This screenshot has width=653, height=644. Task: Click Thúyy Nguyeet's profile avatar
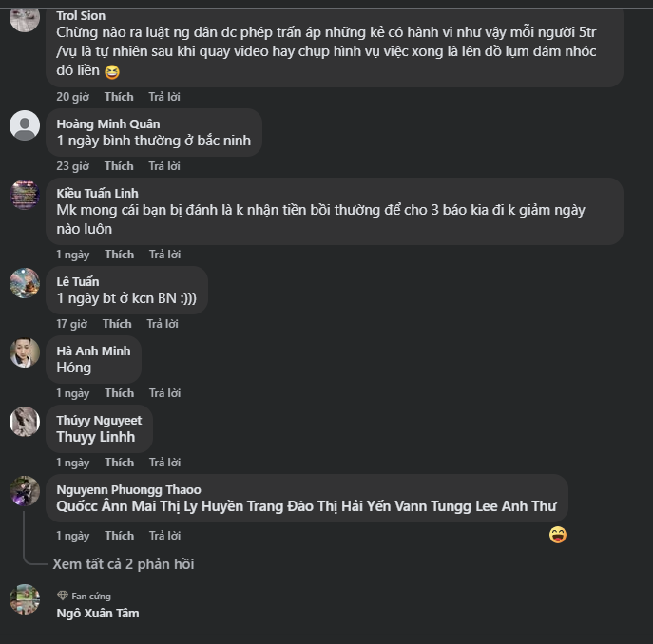coord(25,422)
